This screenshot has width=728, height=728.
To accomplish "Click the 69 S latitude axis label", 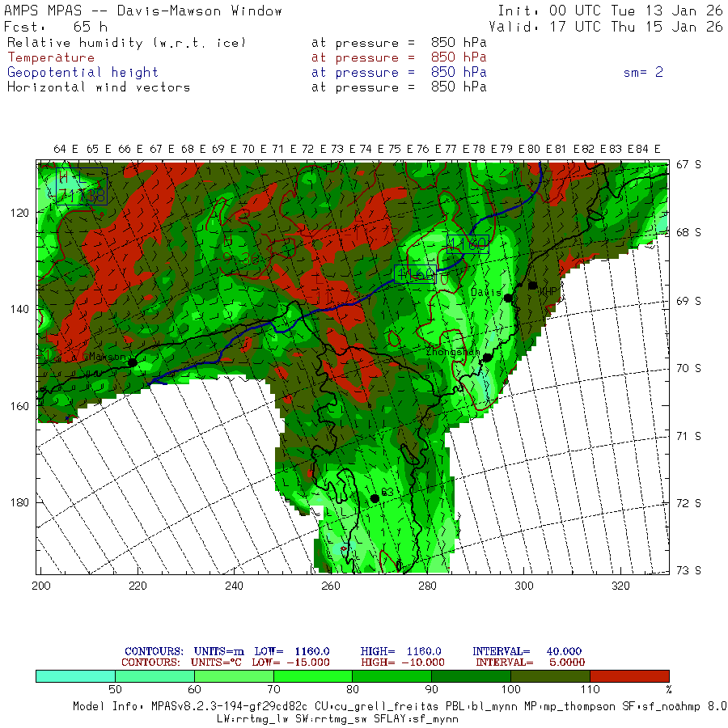I will (688, 301).
